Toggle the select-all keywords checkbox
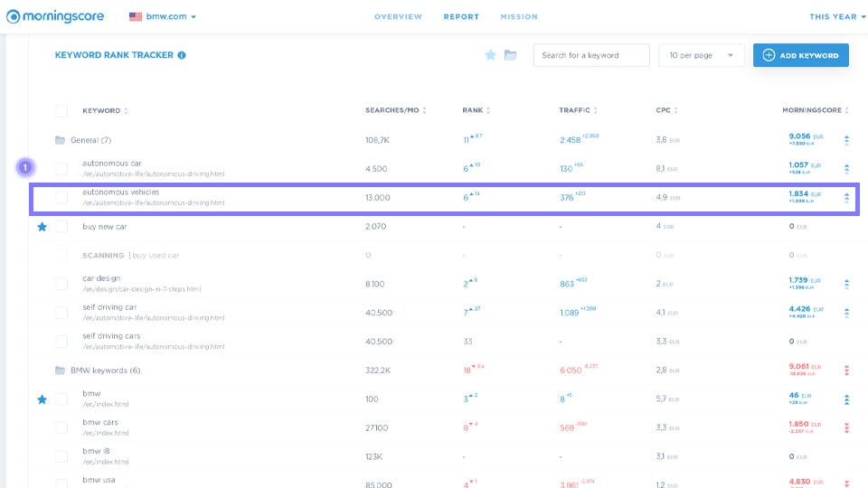The image size is (868, 488). click(61, 111)
